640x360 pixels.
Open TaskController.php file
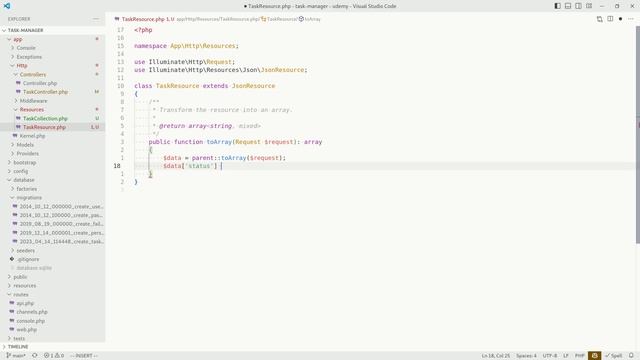coord(45,92)
